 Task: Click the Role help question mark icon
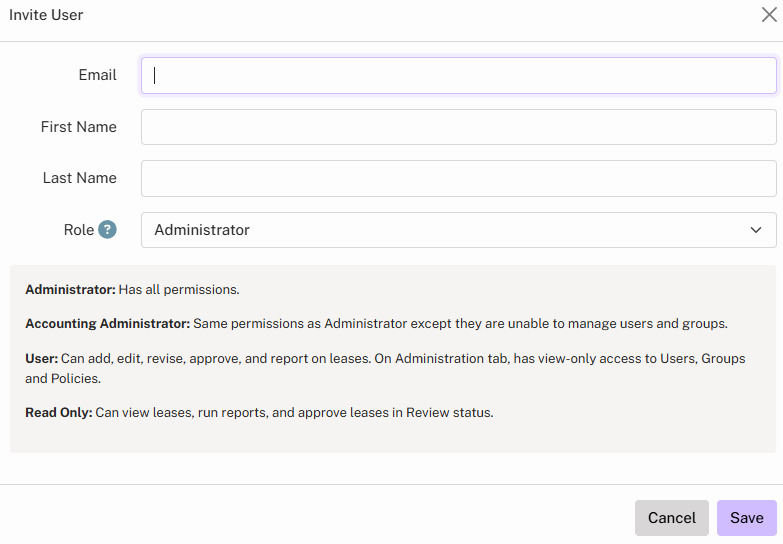click(x=107, y=230)
